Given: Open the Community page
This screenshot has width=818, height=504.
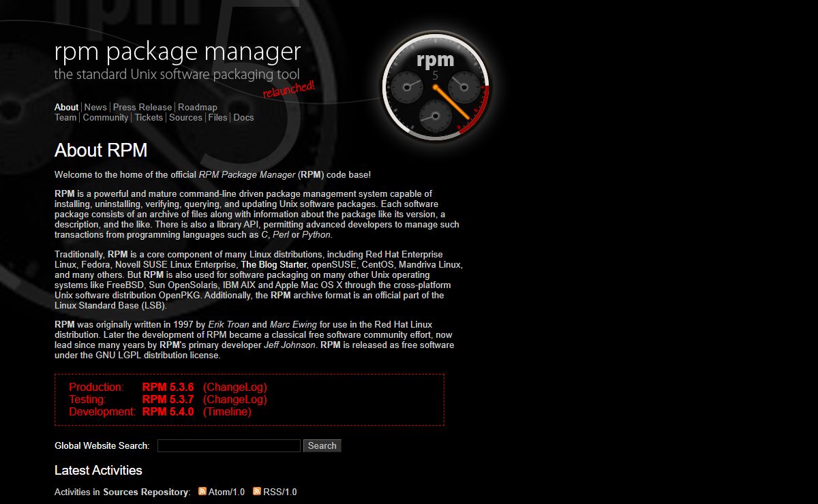Looking at the screenshot, I should [x=106, y=117].
